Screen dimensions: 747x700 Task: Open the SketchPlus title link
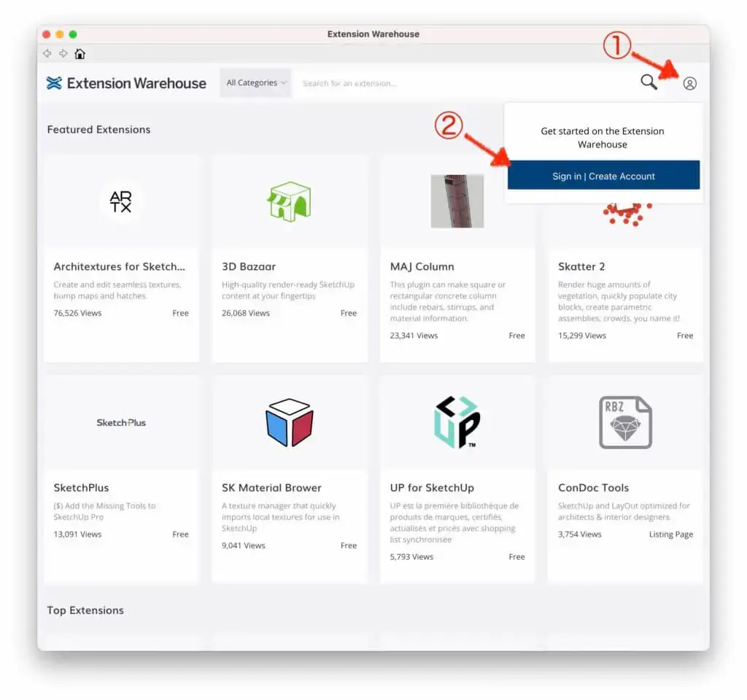81,488
